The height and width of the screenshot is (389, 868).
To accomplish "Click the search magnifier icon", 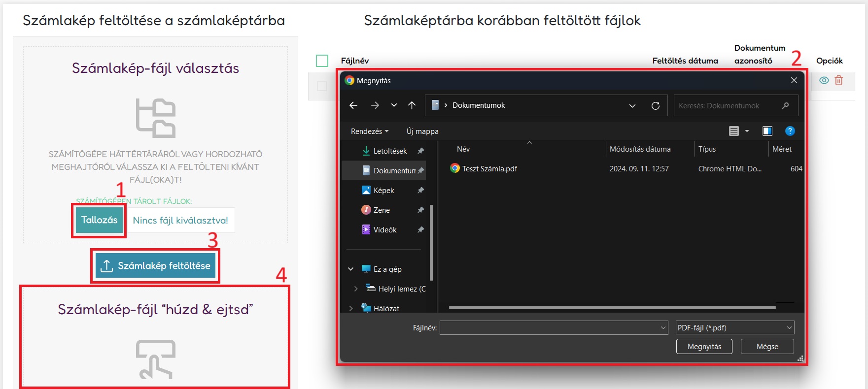I will [x=785, y=105].
